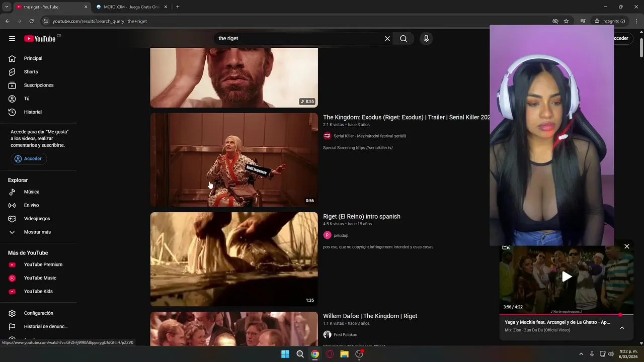This screenshot has width=644, height=362.
Task: Open the peludop channel avatar
Action: coord(327,235)
